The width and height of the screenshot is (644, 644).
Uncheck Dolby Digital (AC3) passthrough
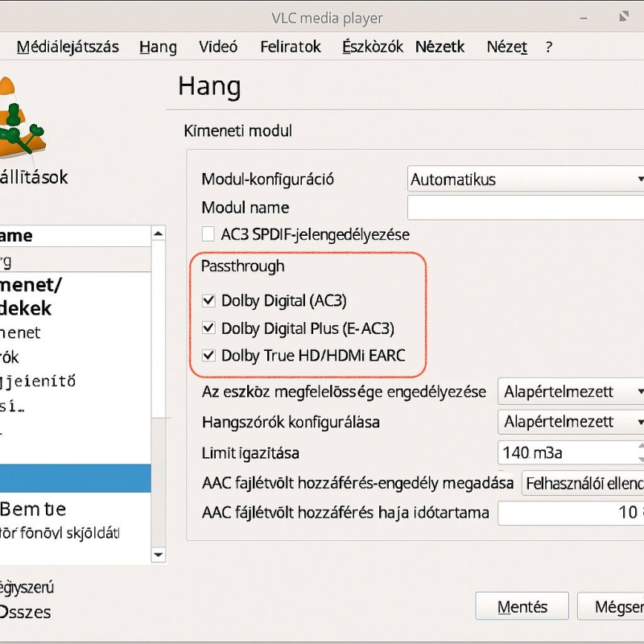tap(209, 301)
